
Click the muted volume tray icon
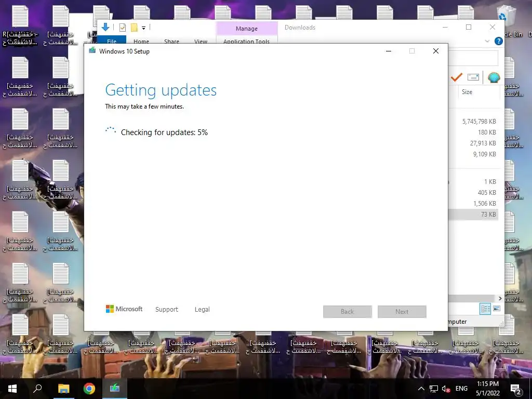click(446, 389)
